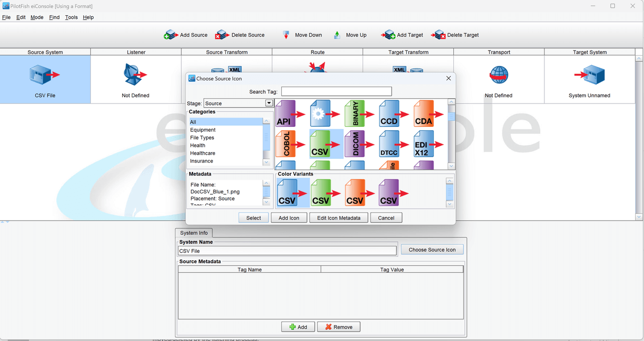Pick the blue gear document source icon
The width and height of the screenshot is (644, 341).
(x=325, y=114)
